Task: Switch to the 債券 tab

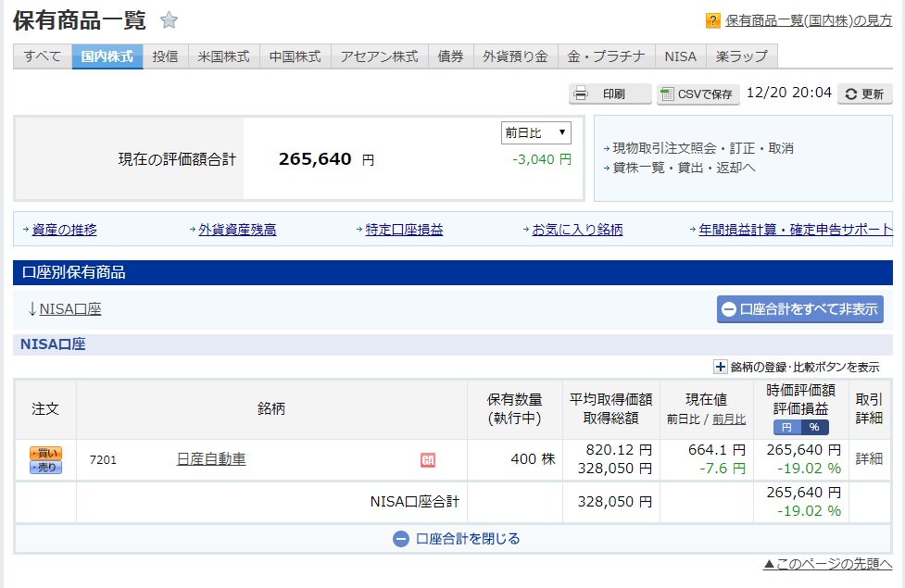Action: (451, 56)
